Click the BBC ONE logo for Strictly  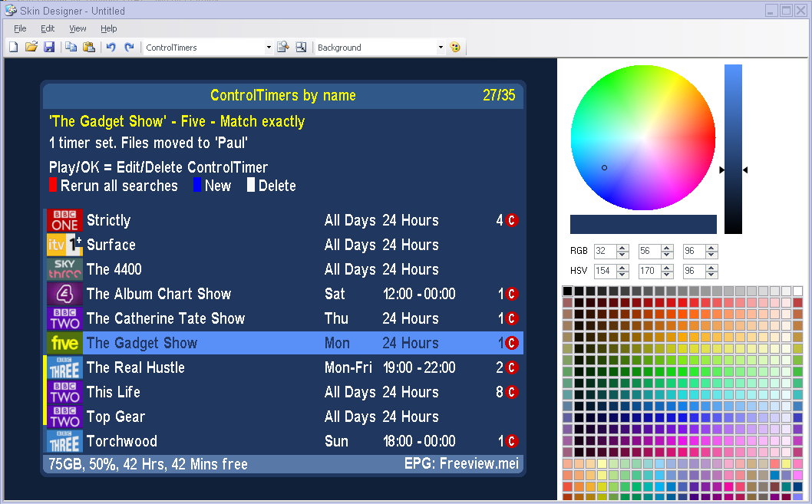coord(64,220)
